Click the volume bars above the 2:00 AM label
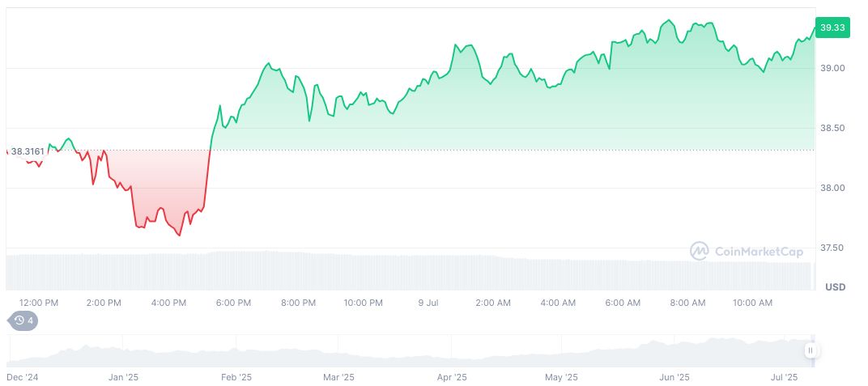The image size is (868, 386). coord(493,272)
